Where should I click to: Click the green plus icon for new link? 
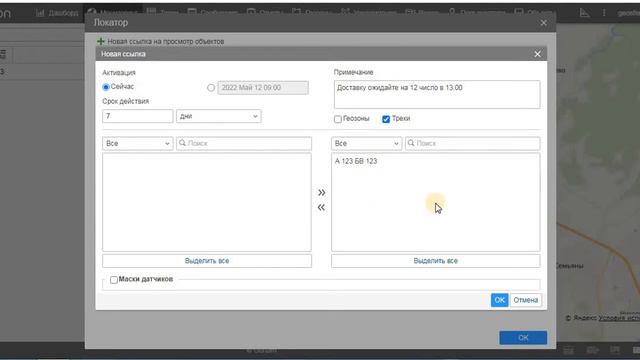point(100,41)
